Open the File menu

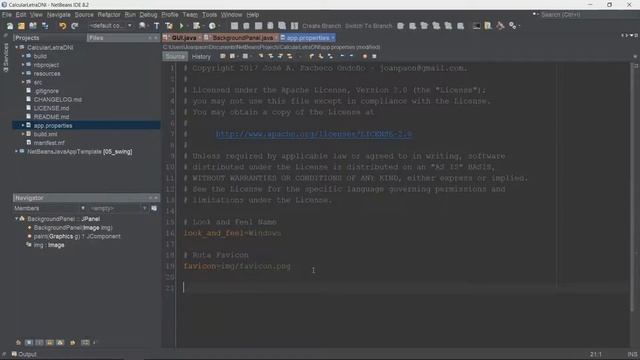pyautogui.click(x=7, y=15)
